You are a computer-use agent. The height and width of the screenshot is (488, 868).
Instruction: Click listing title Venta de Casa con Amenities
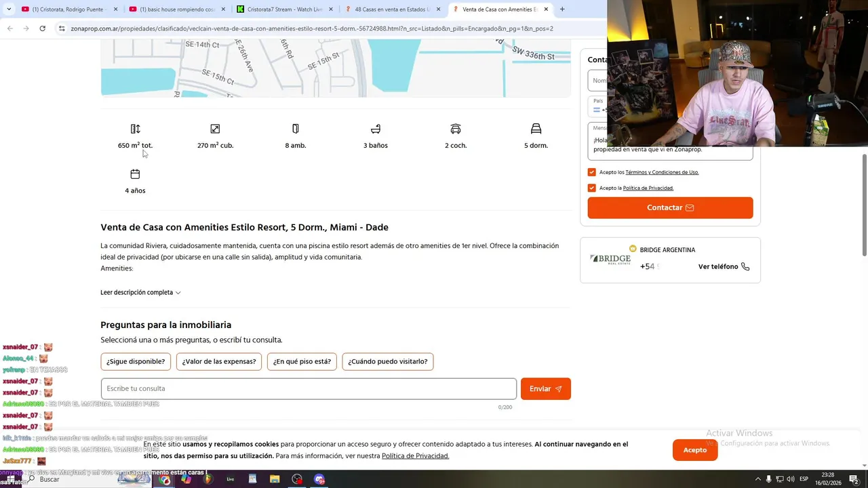pos(244,227)
